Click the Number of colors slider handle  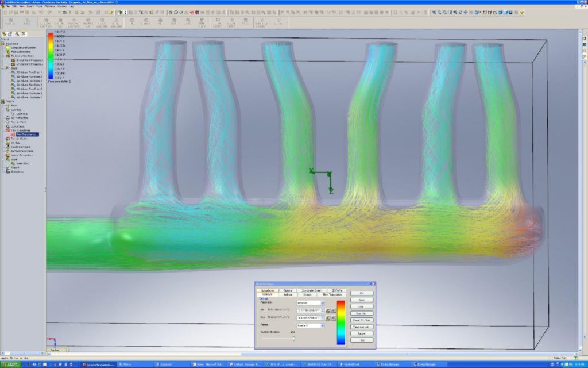(293, 339)
